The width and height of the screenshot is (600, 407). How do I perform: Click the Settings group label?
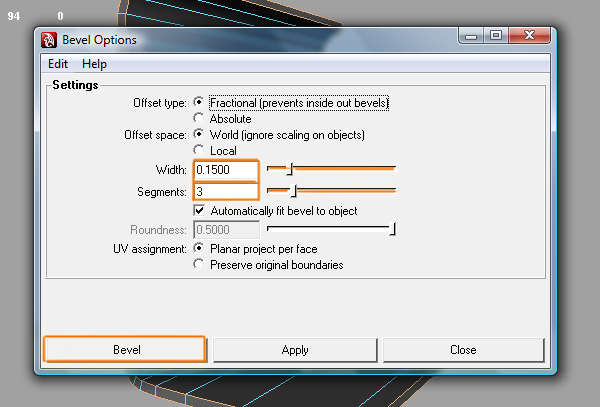(x=75, y=85)
